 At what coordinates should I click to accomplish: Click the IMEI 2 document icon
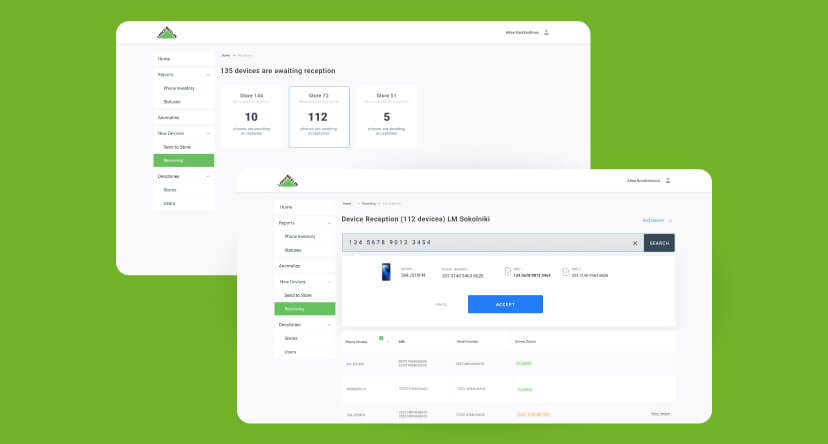pyautogui.click(x=565, y=271)
